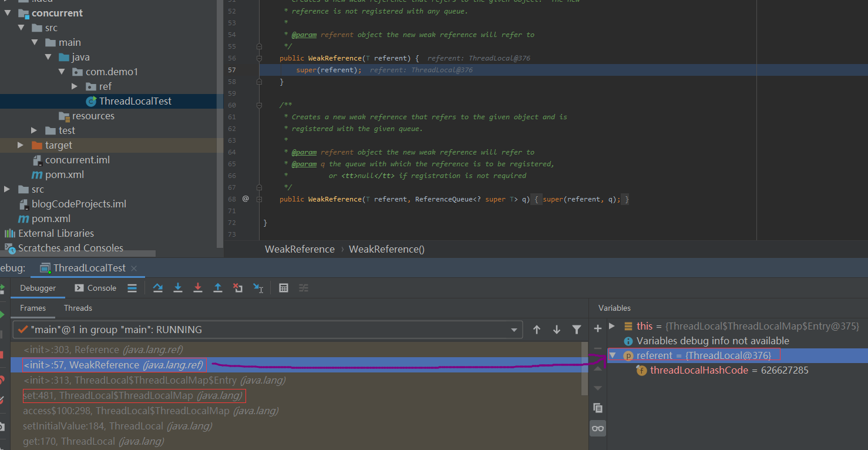This screenshot has width=868, height=450.
Task: Collapse the concurrent module node
Action: click(7, 13)
